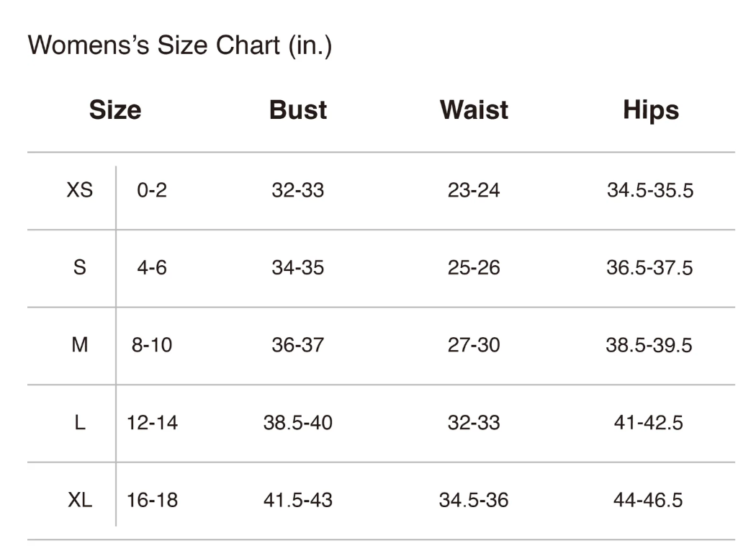Select bust measurement 38.5-40
This screenshot has width=756, height=559.
click(298, 422)
